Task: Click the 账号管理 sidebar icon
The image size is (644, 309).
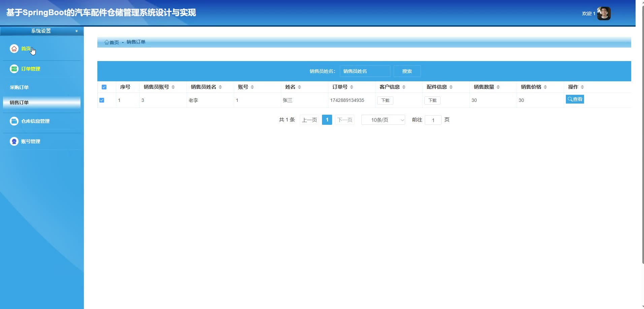Action: click(14, 141)
